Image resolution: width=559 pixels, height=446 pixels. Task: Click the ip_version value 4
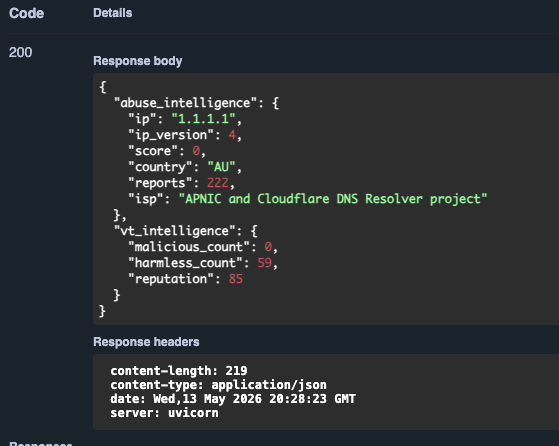click(232, 135)
